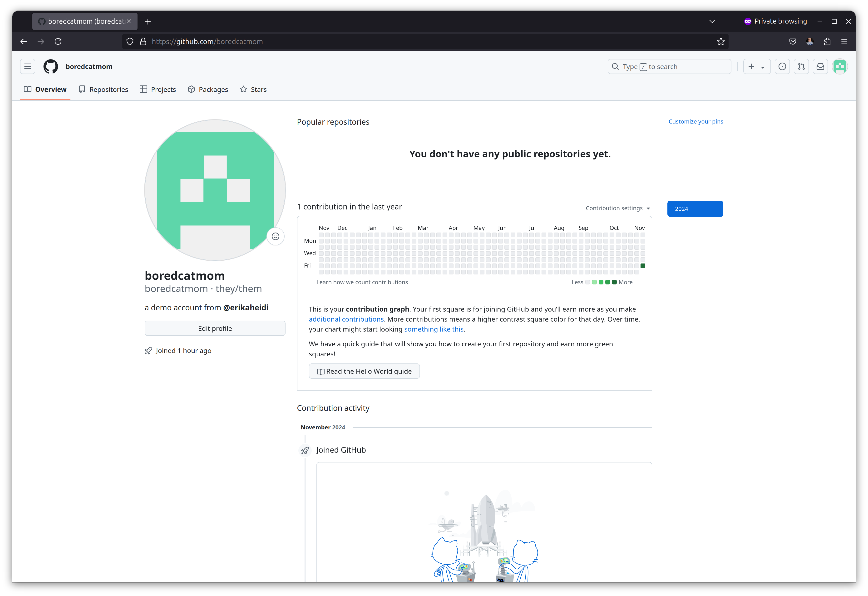Image resolution: width=868 pixels, height=596 pixels.
Task: Click the November 2024 activity label
Action: pyautogui.click(x=323, y=427)
